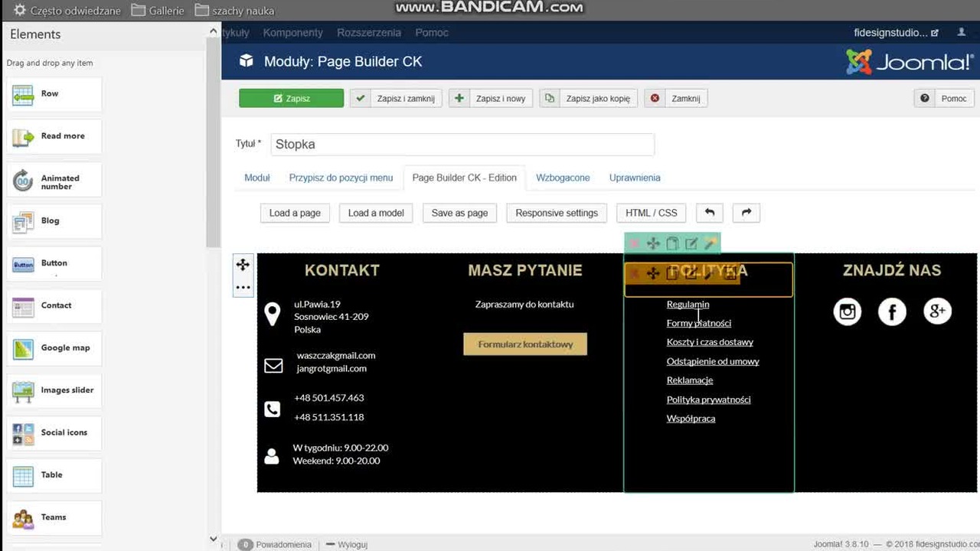Click the redo arrow button
Screen dimensions: 980x551
click(746, 213)
